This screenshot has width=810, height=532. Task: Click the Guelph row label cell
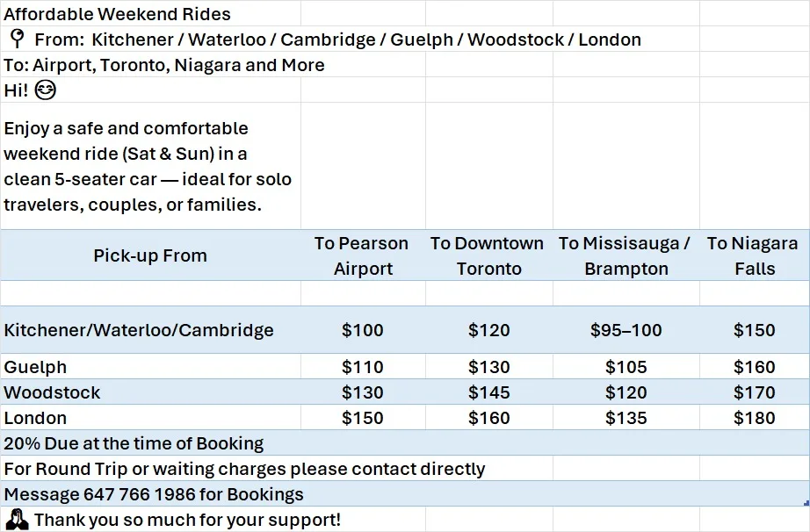click(151, 366)
